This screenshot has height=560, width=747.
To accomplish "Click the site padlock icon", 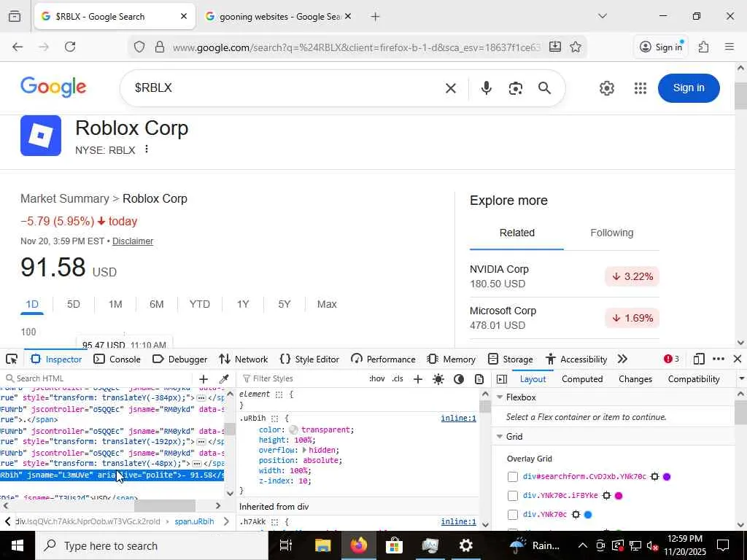I will click(x=160, y=47).
